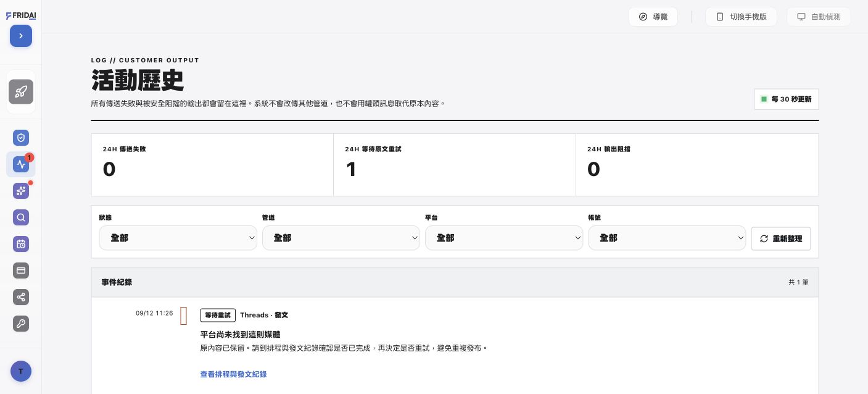Click the timestamp 09/12 11:26
This screenshot has width=868, height=394.
point(154,313)
